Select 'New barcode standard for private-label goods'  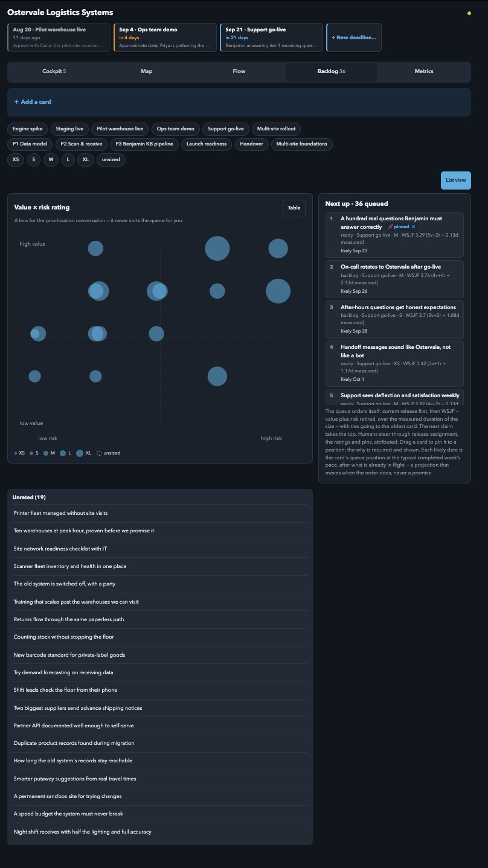pyautogui.click(x=160, y=655)
